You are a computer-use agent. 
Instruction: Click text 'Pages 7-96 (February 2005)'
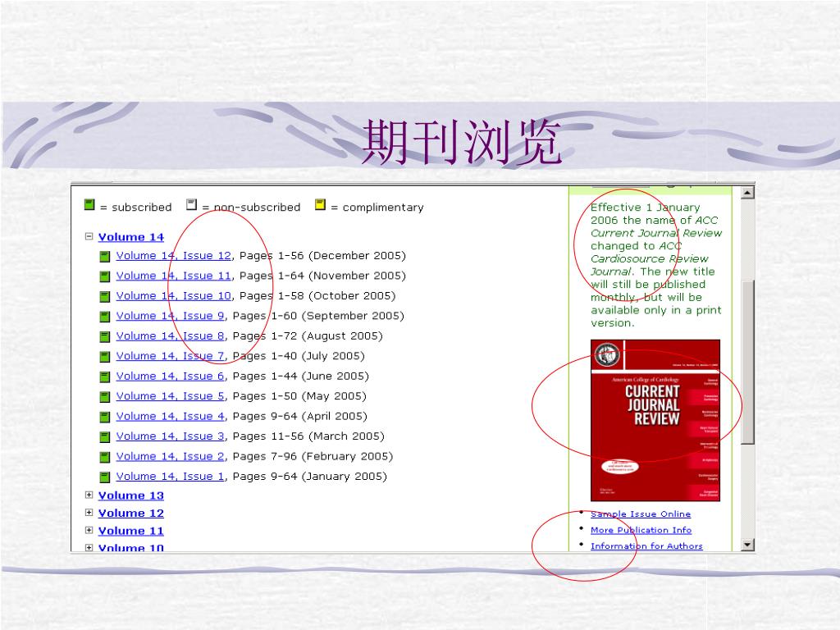point(313,456)
